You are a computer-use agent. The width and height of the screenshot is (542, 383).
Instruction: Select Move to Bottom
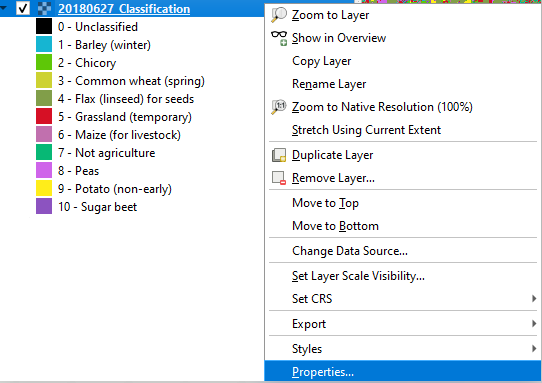click(403, 226)
